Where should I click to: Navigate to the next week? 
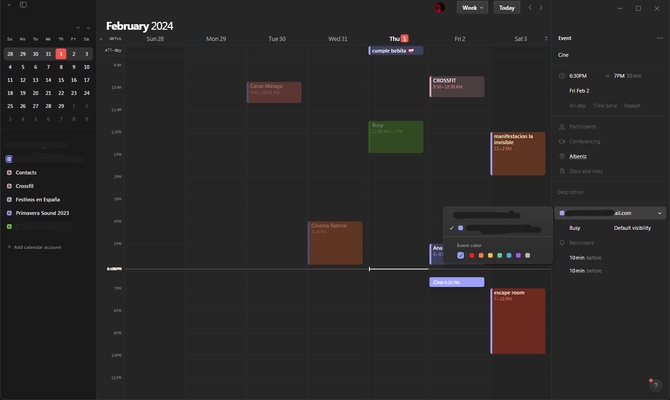pos(541,8)
